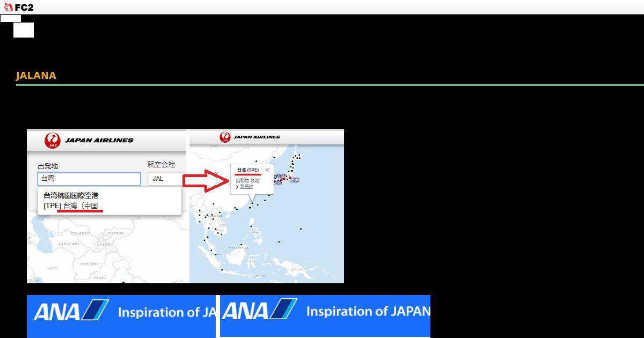Close the 台北 (TPE) map popup
The width and height of the screenshot is (644, 338).
point(267,170)
